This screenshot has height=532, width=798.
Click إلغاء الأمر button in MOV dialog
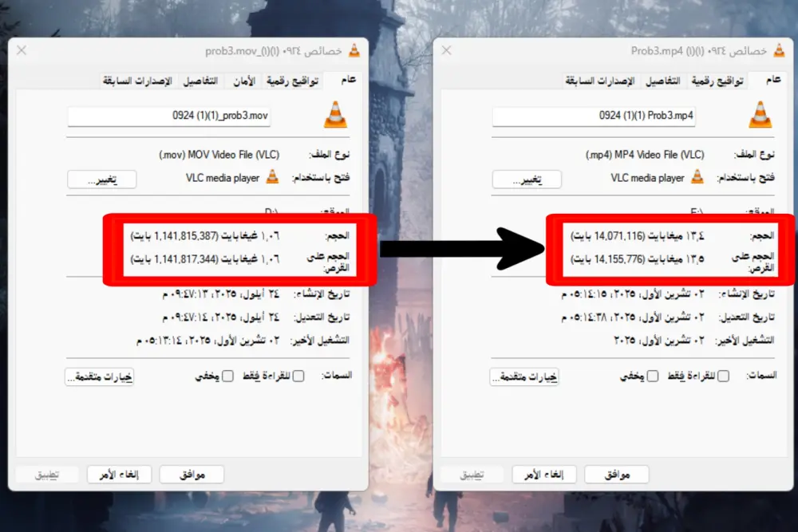click(x=119, y=475)
